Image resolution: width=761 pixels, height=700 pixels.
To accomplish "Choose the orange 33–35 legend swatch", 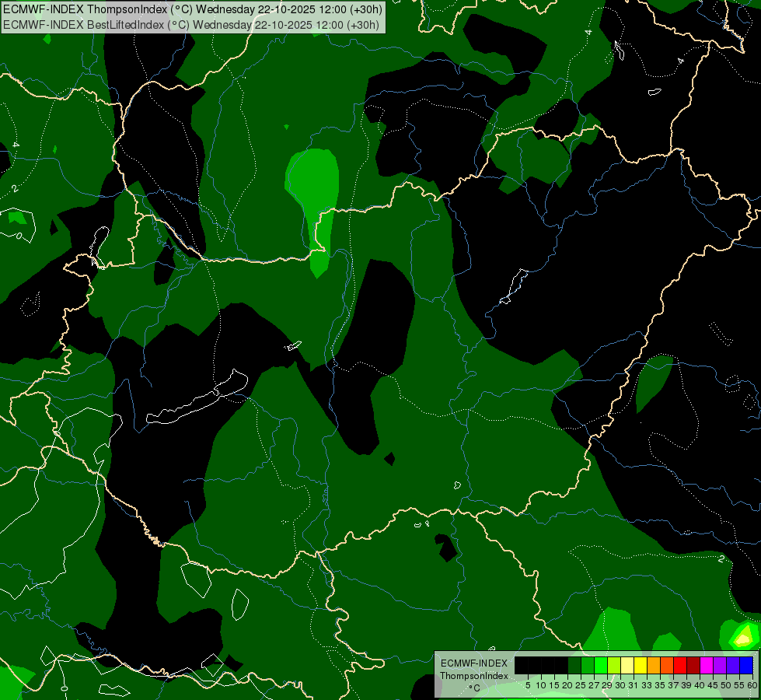I will pyautogui.click(x=653, y=665).
